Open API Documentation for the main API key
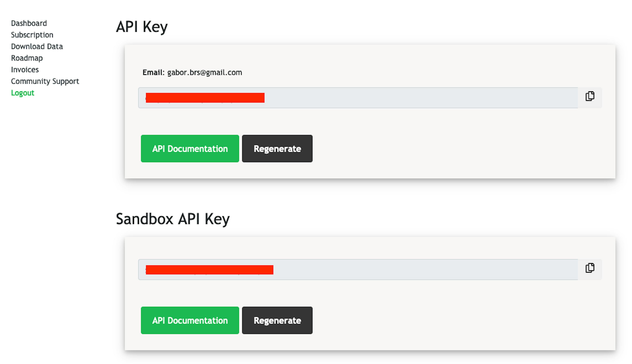The image size is (632, 364). (x=190, y=149)
